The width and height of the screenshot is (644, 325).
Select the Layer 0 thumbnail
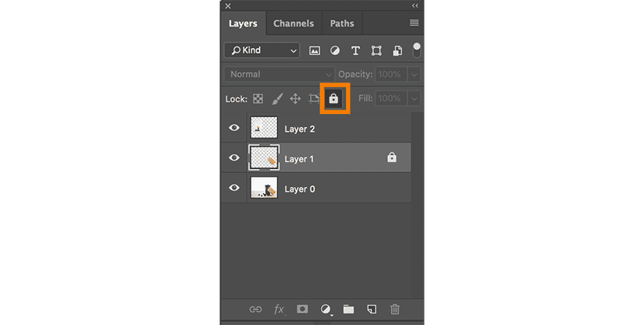264,188
